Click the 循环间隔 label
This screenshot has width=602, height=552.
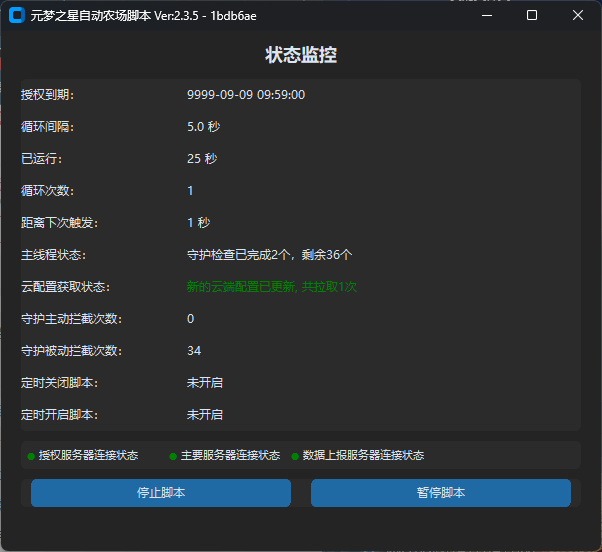click(x=47, y=127)
